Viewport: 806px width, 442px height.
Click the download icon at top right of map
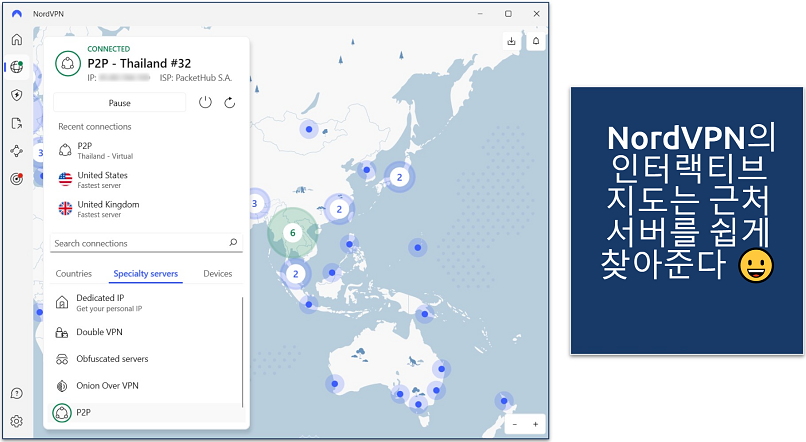[511, 41]
